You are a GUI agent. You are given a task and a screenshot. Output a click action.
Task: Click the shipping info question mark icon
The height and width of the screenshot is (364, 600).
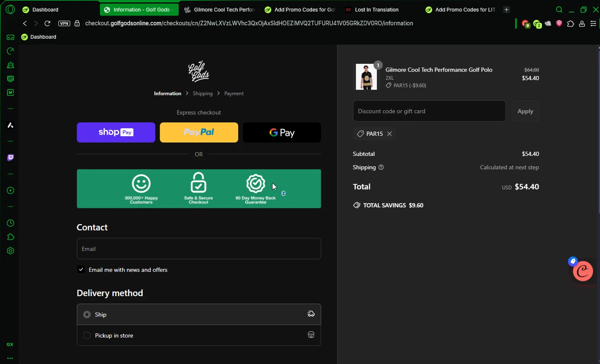pos(381,167)
